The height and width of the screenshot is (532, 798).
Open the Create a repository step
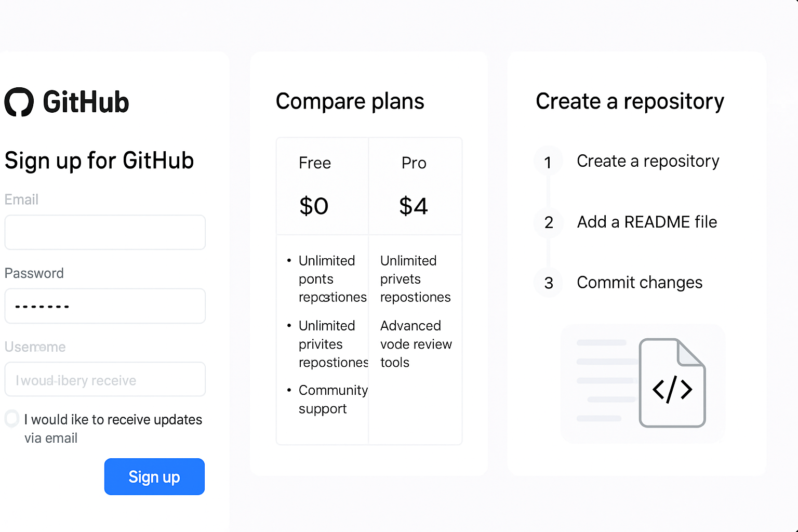pyautogui.click(x=648, y=161)
